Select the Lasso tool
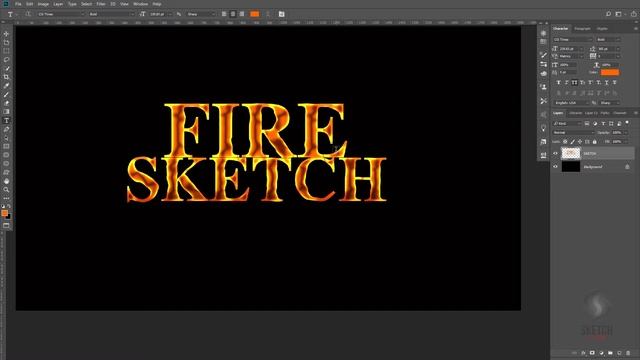 click(6, 60)
